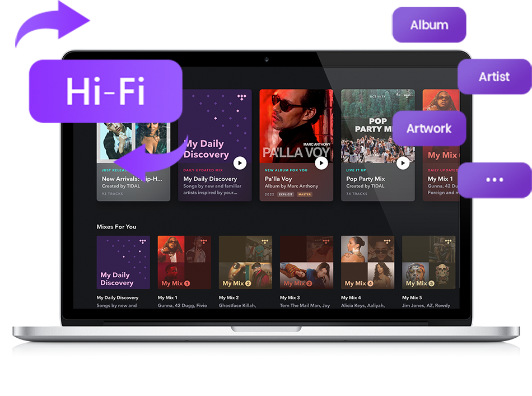Click 'Songs by new and' text in the Mixes For You row
Screen dimensions: 532x396
tap(116, 305)
